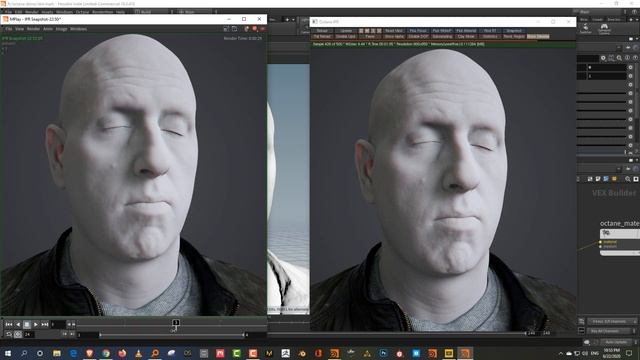Click Fit Render in Octane IPR
Screen dimensions: 640x360
click(x=322, y=36)
